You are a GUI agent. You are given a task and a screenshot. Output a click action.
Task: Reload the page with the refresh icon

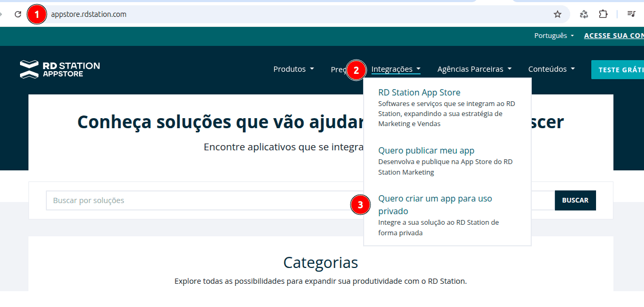pyautogui.click(x=18, y=14)
